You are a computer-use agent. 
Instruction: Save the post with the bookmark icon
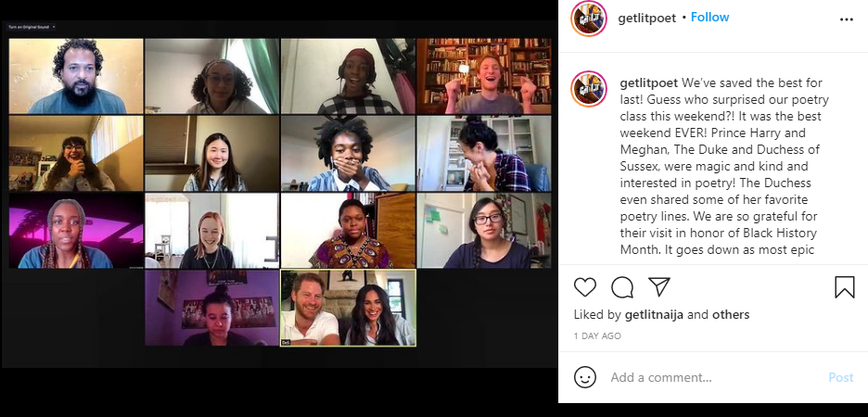(x=844, y=287)
